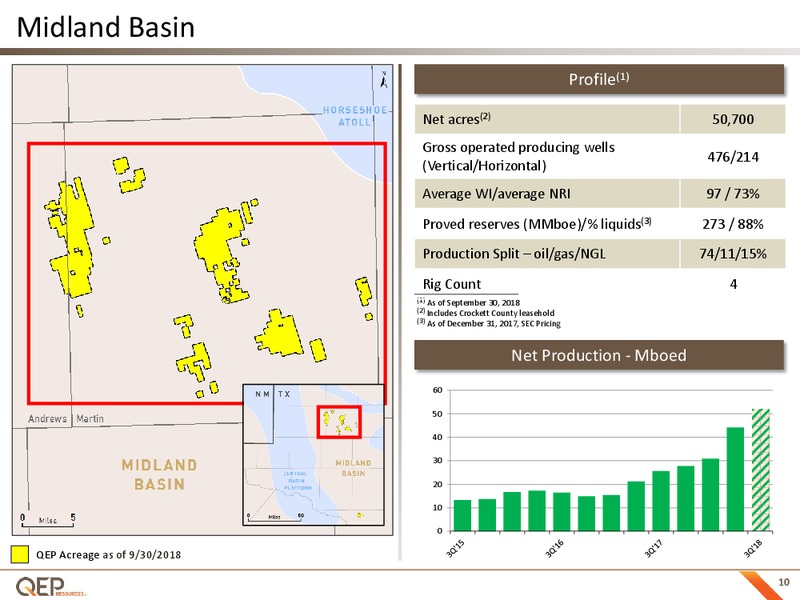The height and width of the screenshot is (600, 800).
Task: Click the Andrews county label
Action: click(47, 418)
